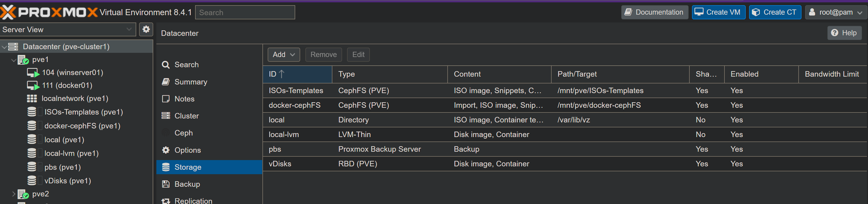Click the Search magnifier icon in side menu
Viewport: 868px width, 204px height.
166,65
